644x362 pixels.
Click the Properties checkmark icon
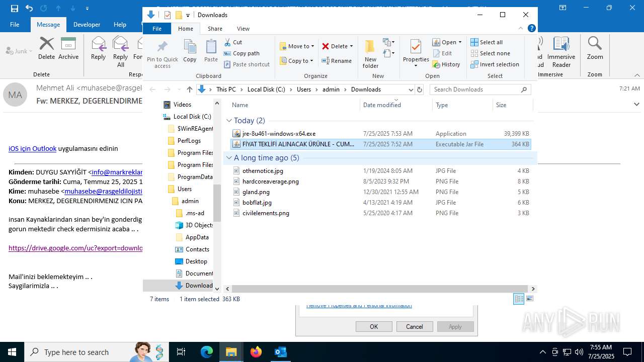[416, 47]
